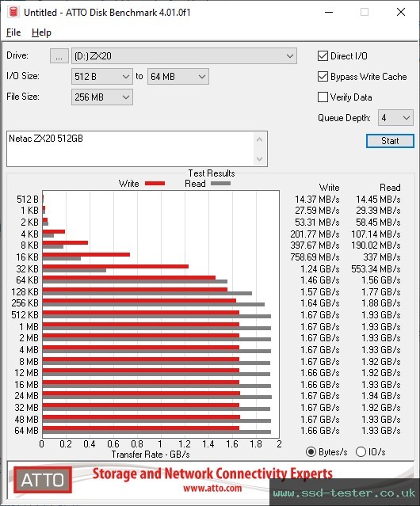Click the description box scroll down arrow
The image size is (420, 506).
260,159
